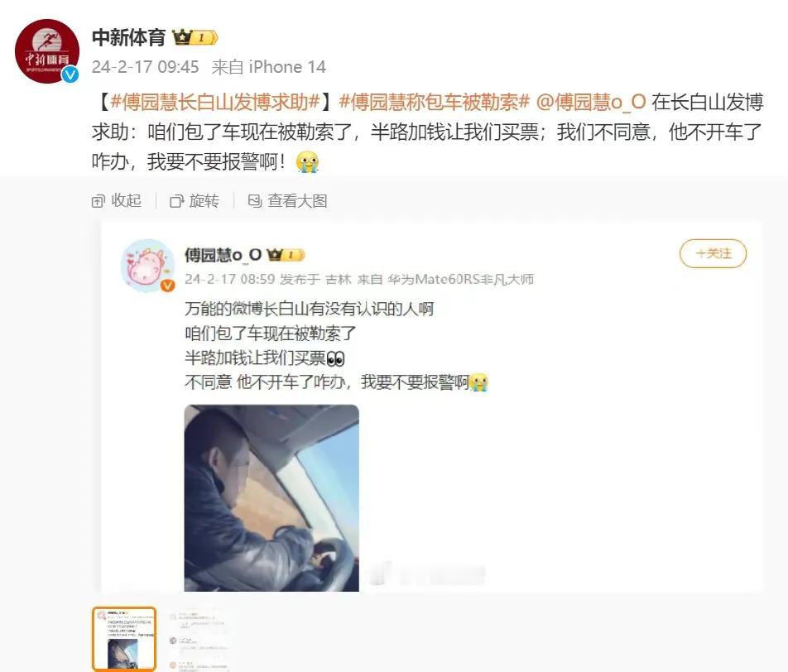The width and height of the screenshot is (788, 672).
Task: Open the #傅园慧长白山发博求助# hashtag
Action: pos(215,102)
